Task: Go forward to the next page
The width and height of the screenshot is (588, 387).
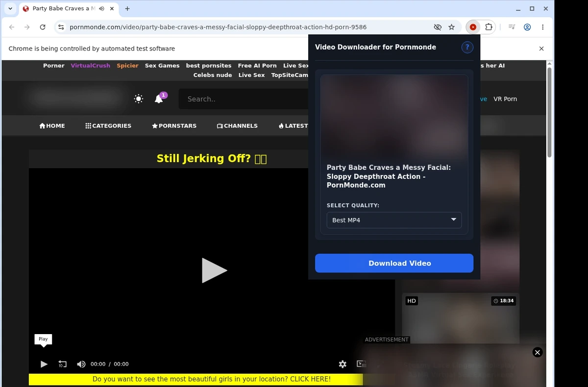Action: pos(27,27)
